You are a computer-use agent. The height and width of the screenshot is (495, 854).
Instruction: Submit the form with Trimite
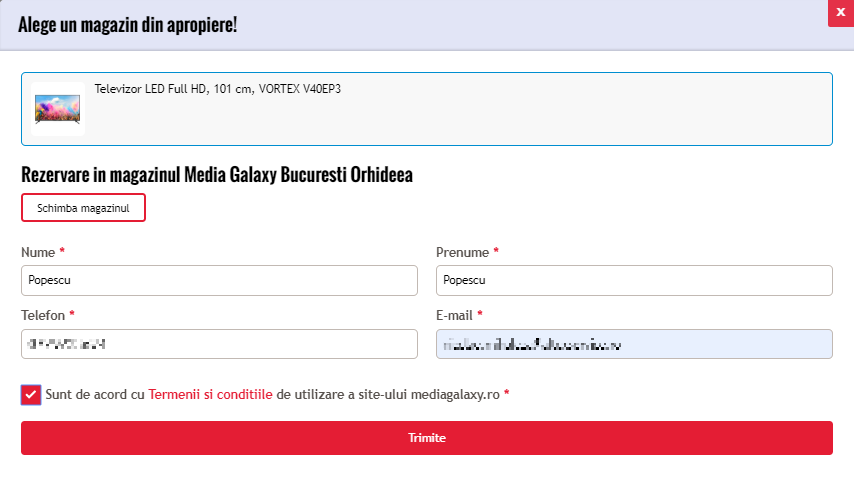(x=427, y=438)
